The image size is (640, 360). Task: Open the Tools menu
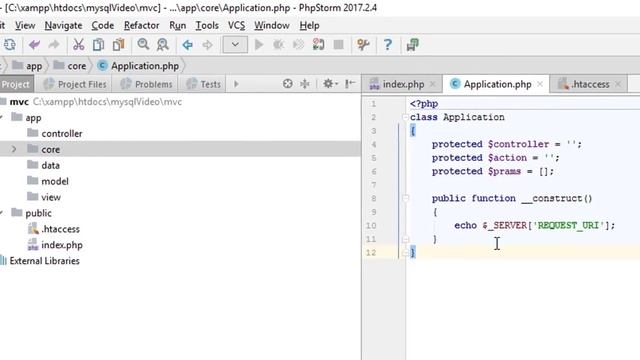point(207,26)
